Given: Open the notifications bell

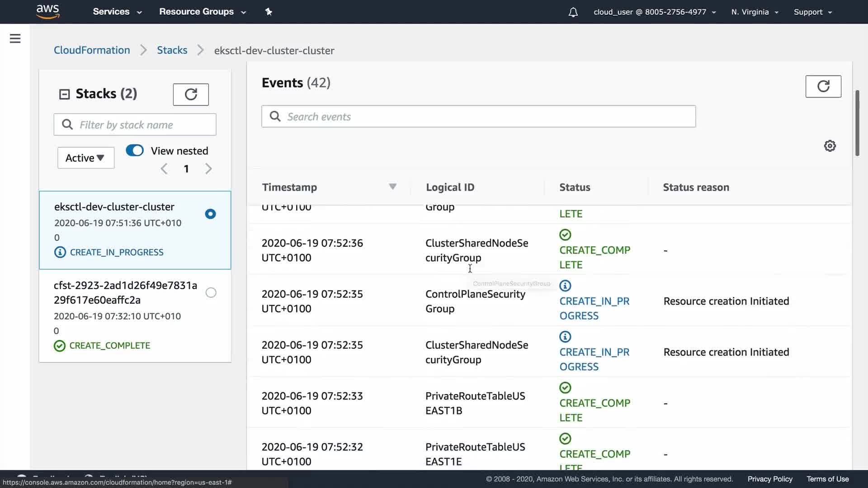Looking at the screenshot, I should (573, 12).
